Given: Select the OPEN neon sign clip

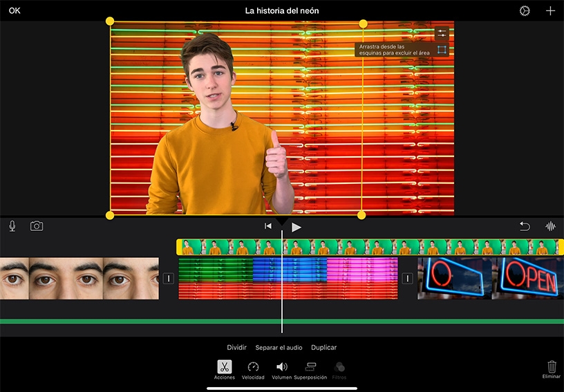Looking at the screenshot, I should [x=491, y=278].
